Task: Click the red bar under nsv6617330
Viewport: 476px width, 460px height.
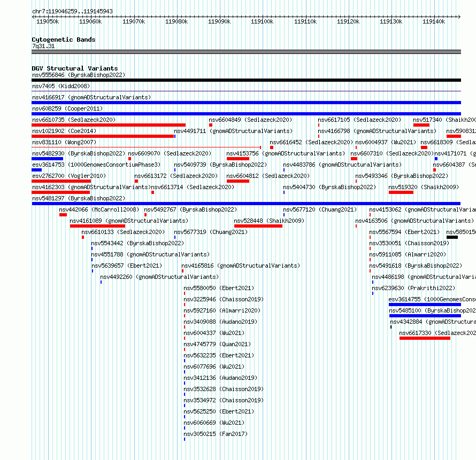Action: (425, 338)
